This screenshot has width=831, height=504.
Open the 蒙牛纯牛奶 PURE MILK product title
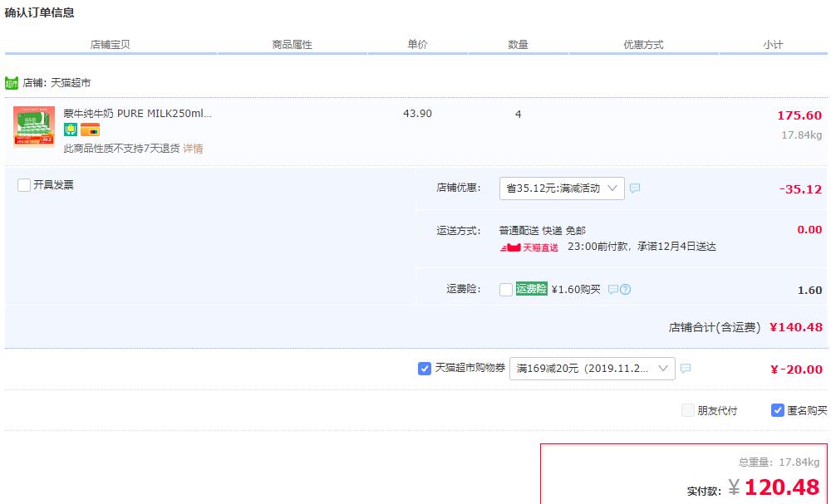point(138,113)
